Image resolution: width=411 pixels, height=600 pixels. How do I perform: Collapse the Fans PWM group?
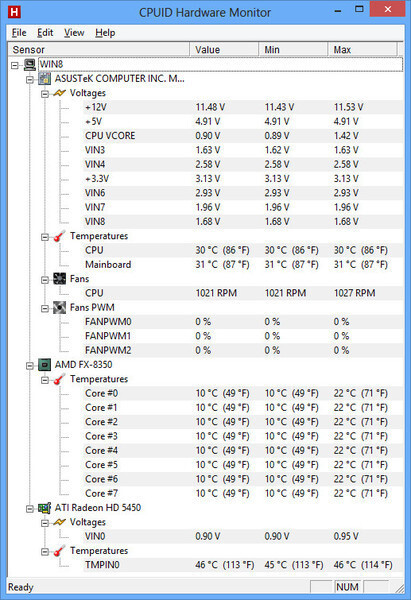pos(45,308)
